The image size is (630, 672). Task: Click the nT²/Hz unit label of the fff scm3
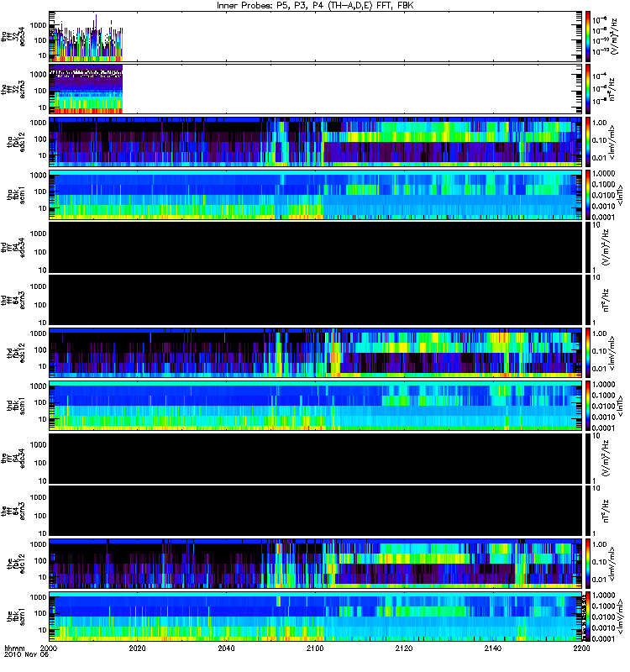coord(606,511)
